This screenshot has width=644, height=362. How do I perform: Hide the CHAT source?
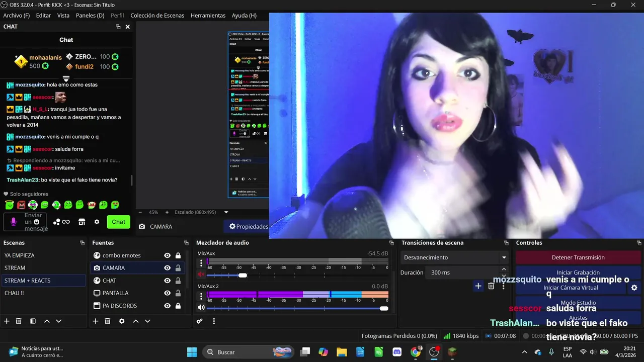[x=167, y=281]
